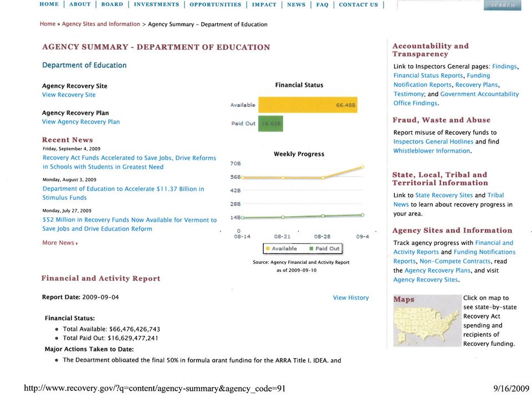Open the Agency Recovery Sites sidebar link
The height and width of the screenshot is (399, 532).
point(426,279)
